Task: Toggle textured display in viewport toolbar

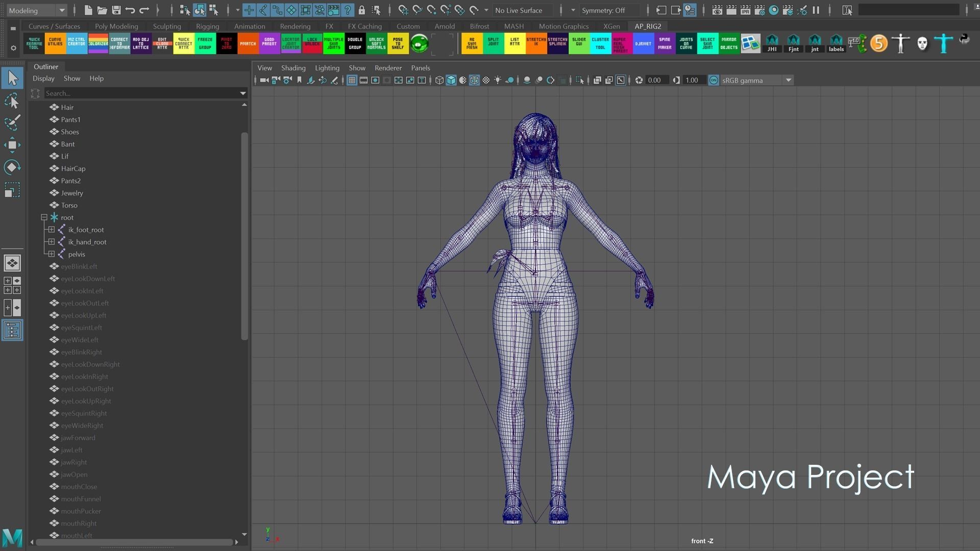Action: click(x=486, y=80)
